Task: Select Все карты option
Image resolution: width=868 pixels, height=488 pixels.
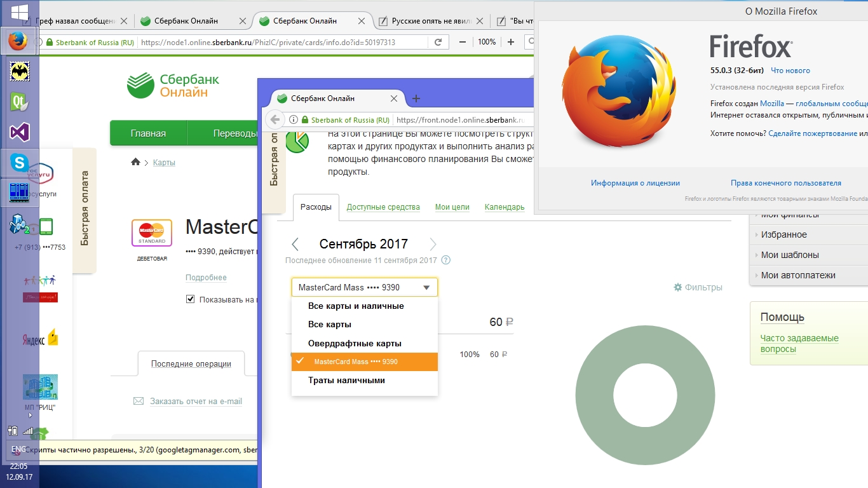Action: (365, 325)
